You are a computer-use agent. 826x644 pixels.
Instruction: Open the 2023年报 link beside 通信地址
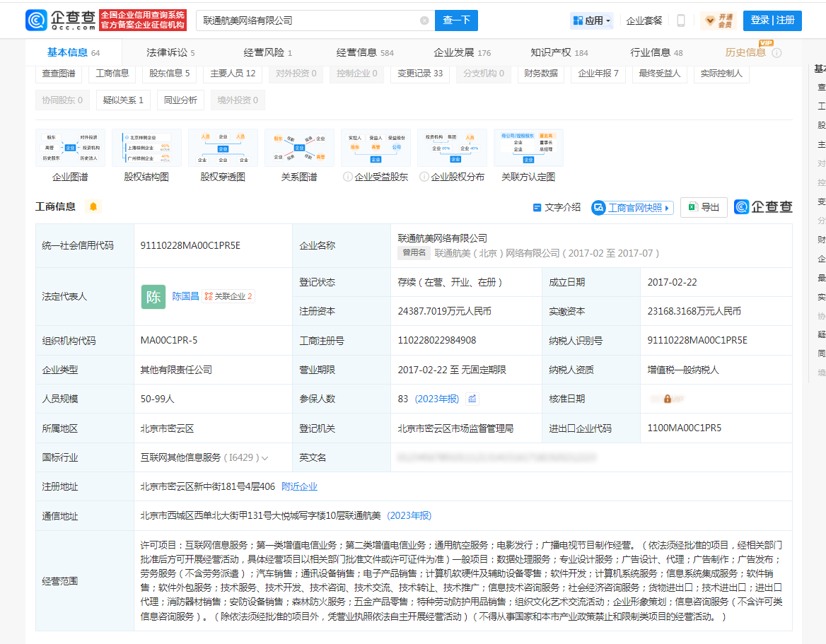[x=409, y=515]
